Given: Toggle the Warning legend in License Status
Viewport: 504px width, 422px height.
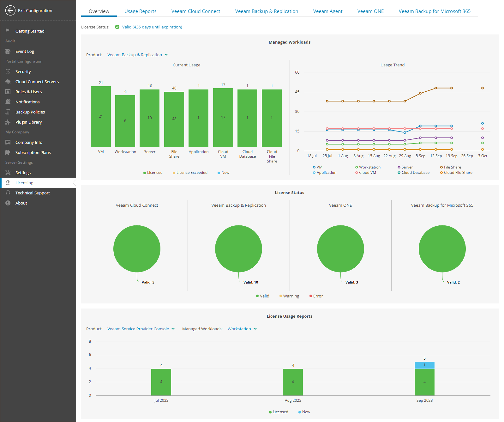Looking at the screenshot, I should pos(289,296).
